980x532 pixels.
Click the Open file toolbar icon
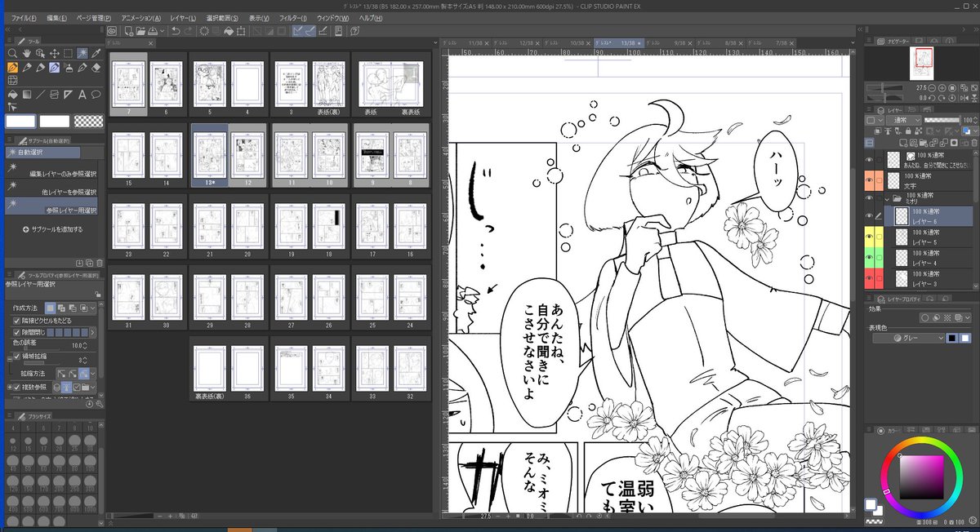click(x=140, y=31)
